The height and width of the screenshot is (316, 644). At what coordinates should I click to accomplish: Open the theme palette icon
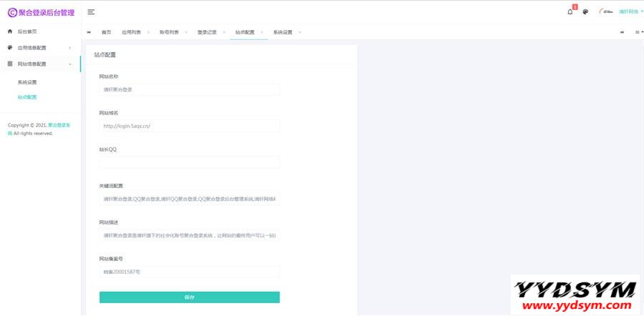coord(585,12)
